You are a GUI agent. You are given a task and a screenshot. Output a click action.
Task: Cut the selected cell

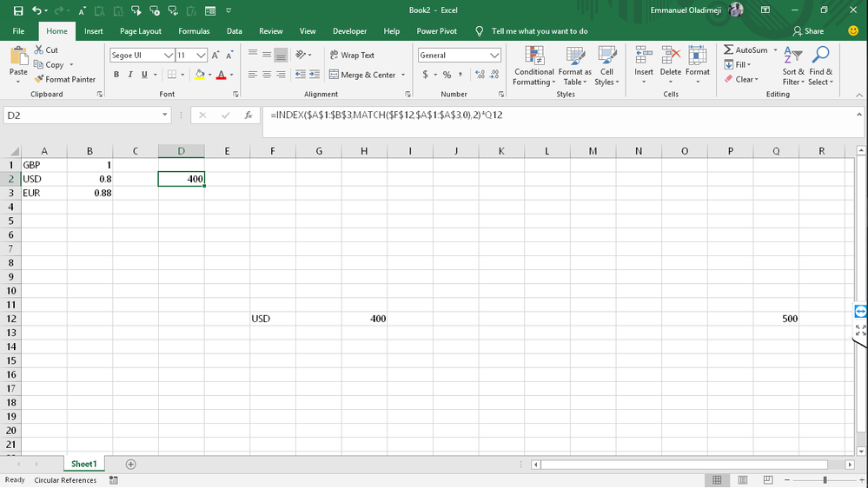pos(46,49)
